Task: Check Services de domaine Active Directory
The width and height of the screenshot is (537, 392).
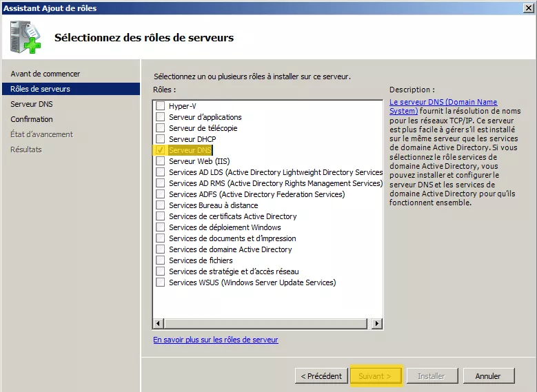Action: [160, 249]
